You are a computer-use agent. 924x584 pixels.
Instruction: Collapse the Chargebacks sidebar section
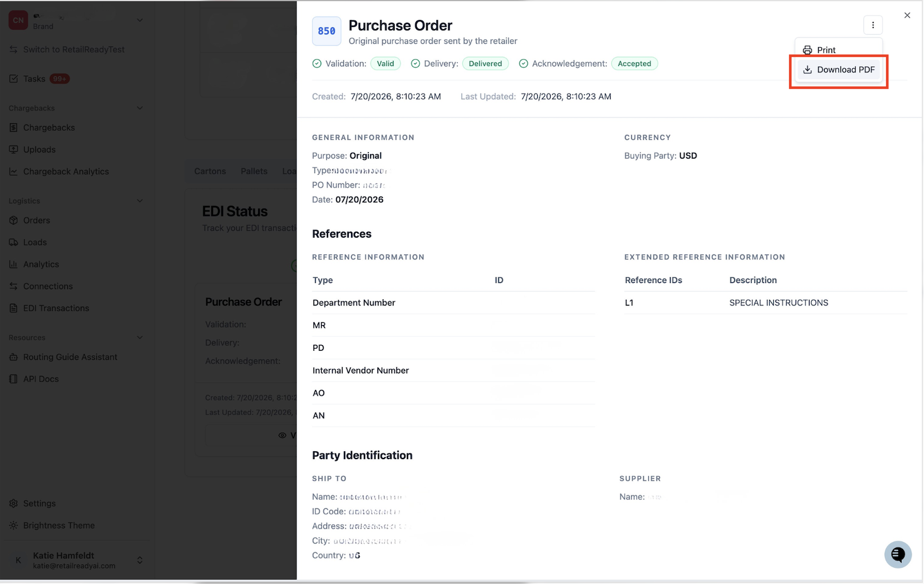tap(140, 108)
